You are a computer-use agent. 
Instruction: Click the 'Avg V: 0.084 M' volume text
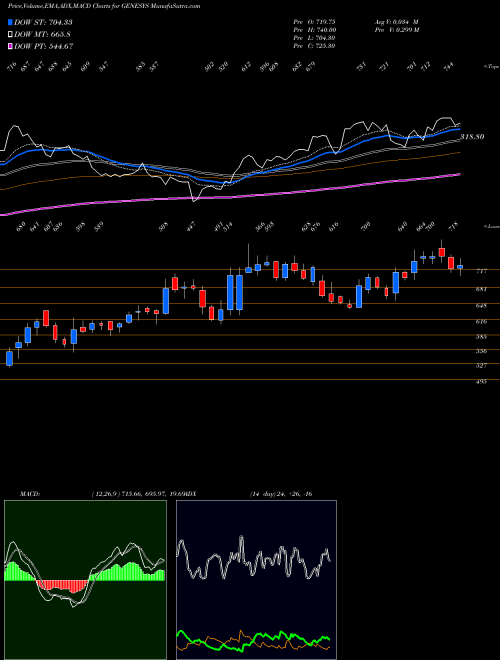pyautogui.click(x=396, y=22)
